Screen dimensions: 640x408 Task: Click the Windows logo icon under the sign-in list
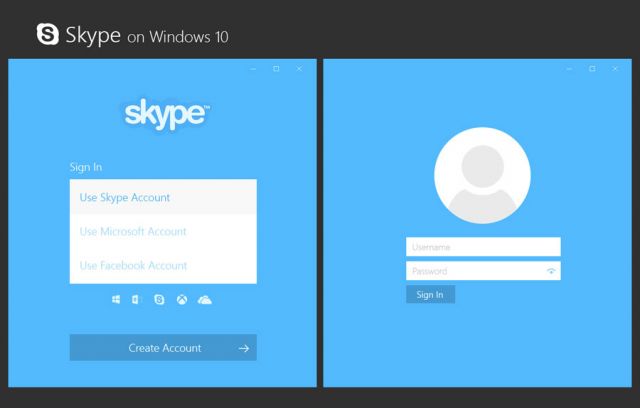[116, 300]
